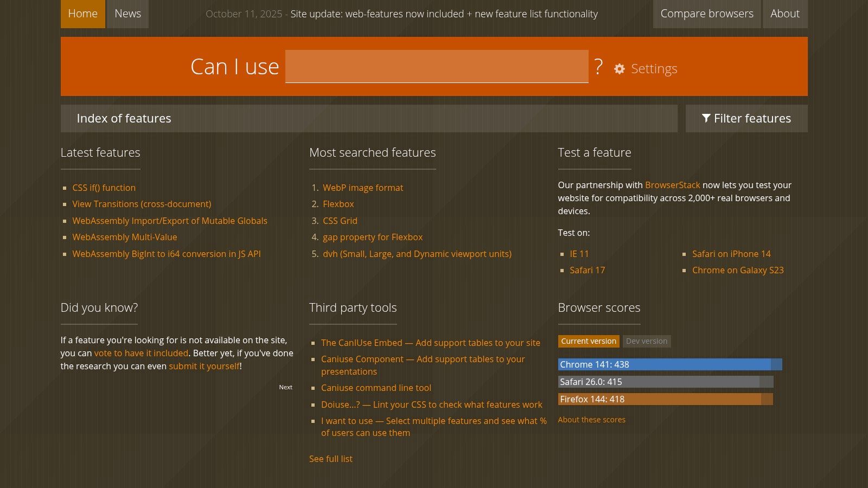Click See full list of tools
This screenshot has height=488, width=868.
coord(331,459)
